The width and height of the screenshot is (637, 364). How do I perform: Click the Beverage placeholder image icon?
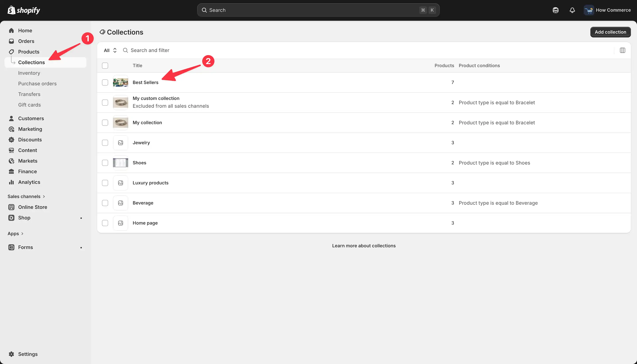pos(121,203)
